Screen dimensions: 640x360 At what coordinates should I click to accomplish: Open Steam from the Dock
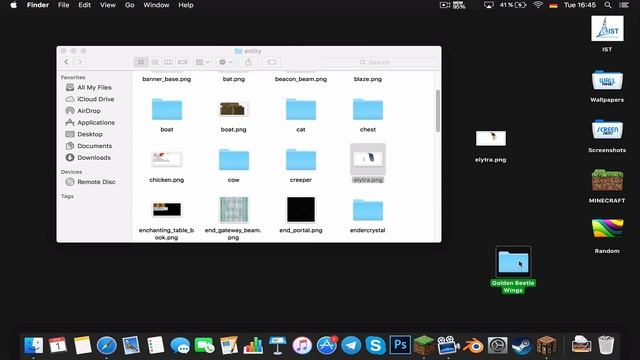coord(522,345)
